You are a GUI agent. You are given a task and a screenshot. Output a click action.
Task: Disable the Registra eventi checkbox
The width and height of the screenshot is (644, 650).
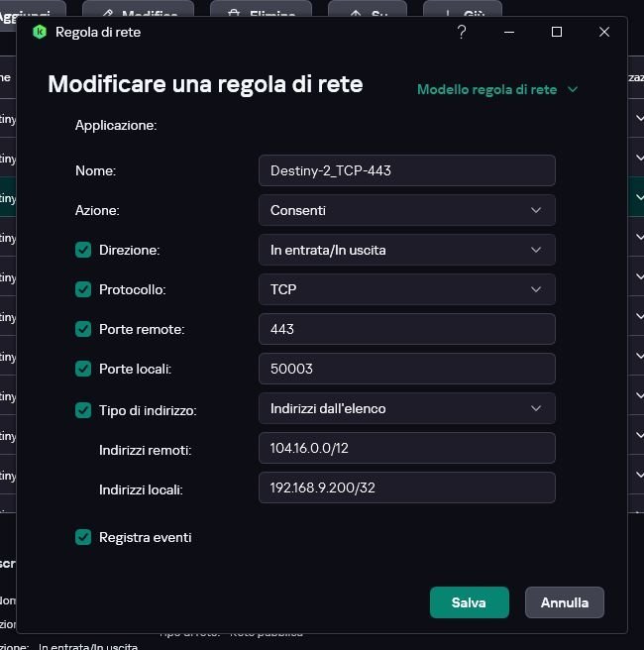83,537
